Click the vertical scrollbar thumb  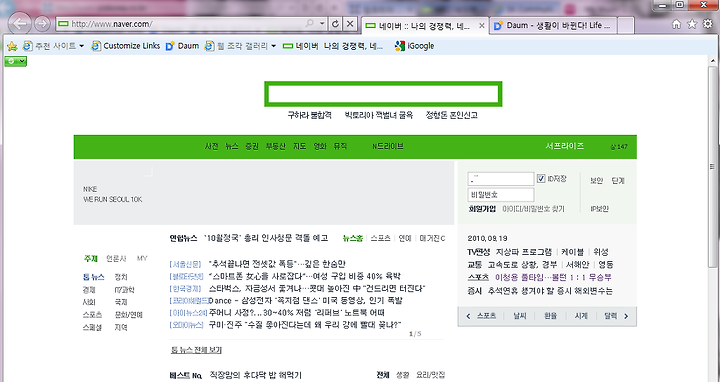coord(712,167)
